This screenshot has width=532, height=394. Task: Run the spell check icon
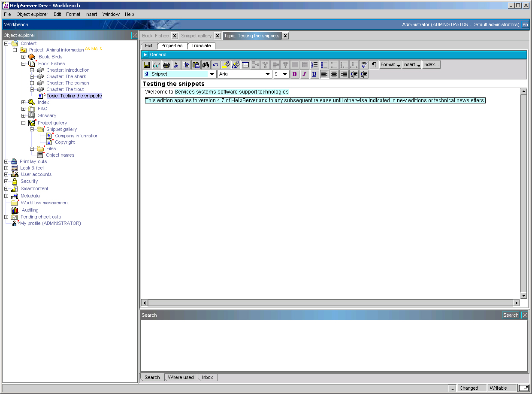point(364,65)
